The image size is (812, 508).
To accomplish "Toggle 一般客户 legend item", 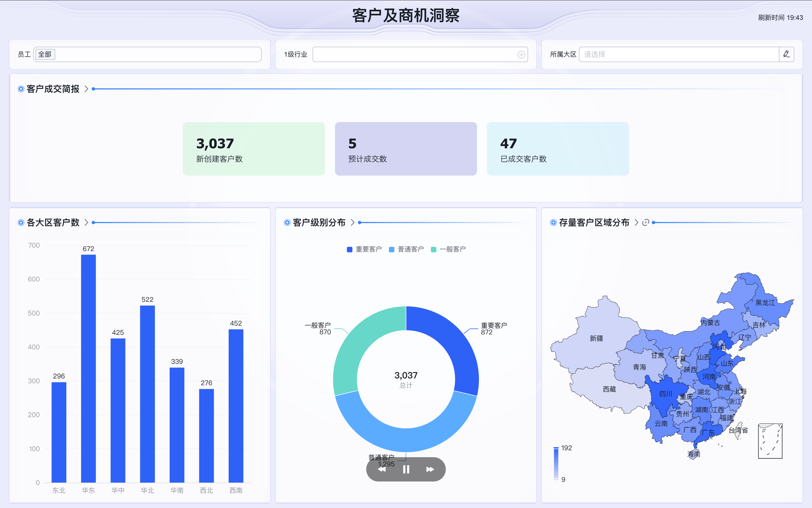I will tap(448, 249).
